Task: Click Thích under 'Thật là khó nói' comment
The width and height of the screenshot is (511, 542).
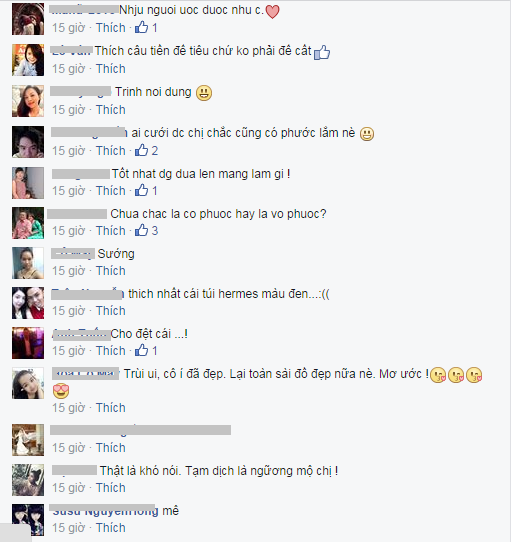Action: 111,488
